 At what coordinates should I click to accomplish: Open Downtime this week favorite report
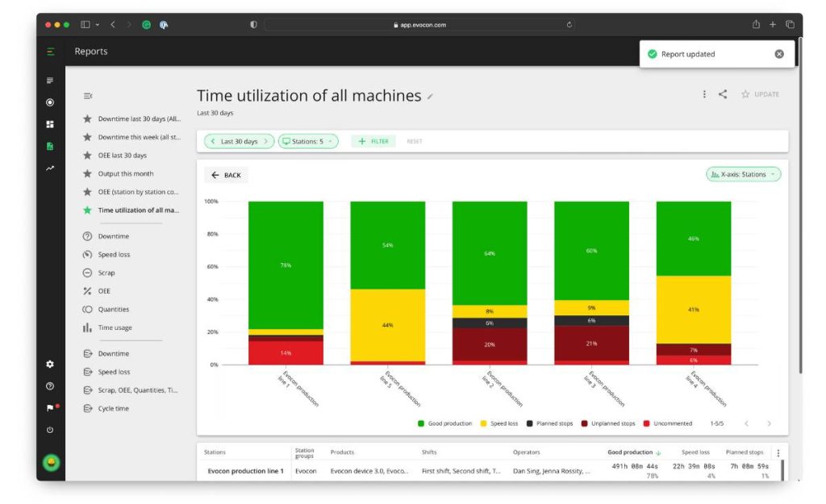point(131,137)
